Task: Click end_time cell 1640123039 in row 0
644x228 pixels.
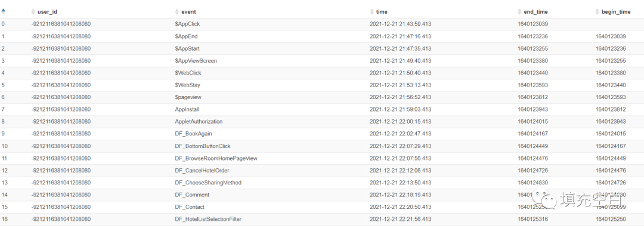Action: (x=532, y=24)
